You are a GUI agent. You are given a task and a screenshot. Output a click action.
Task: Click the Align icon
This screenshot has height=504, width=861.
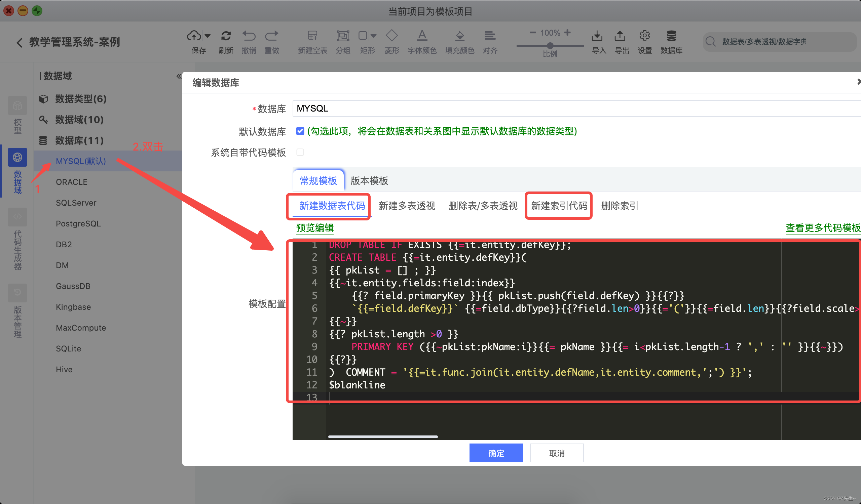[490, 36]
